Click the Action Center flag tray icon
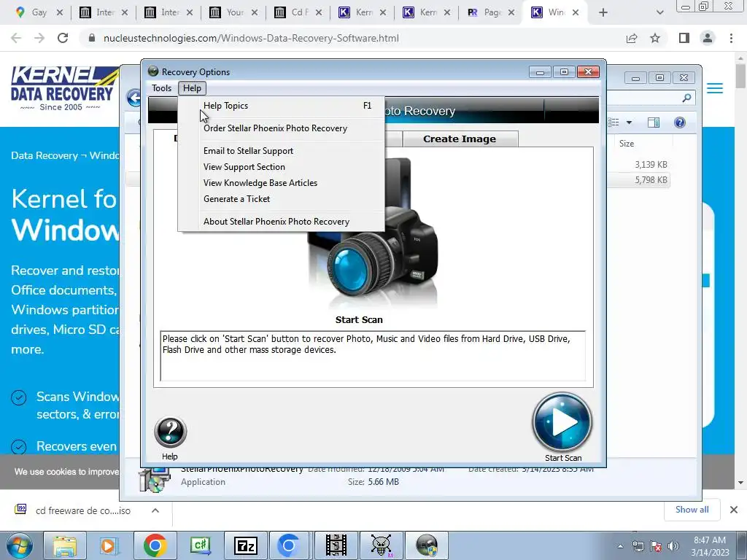The height and width of the screenshot is (560, 747). 656,546
